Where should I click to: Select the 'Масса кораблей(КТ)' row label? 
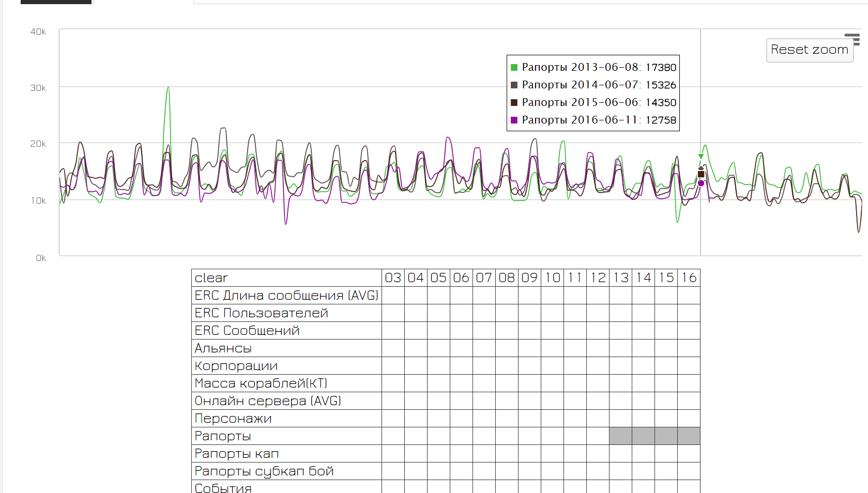286,383
